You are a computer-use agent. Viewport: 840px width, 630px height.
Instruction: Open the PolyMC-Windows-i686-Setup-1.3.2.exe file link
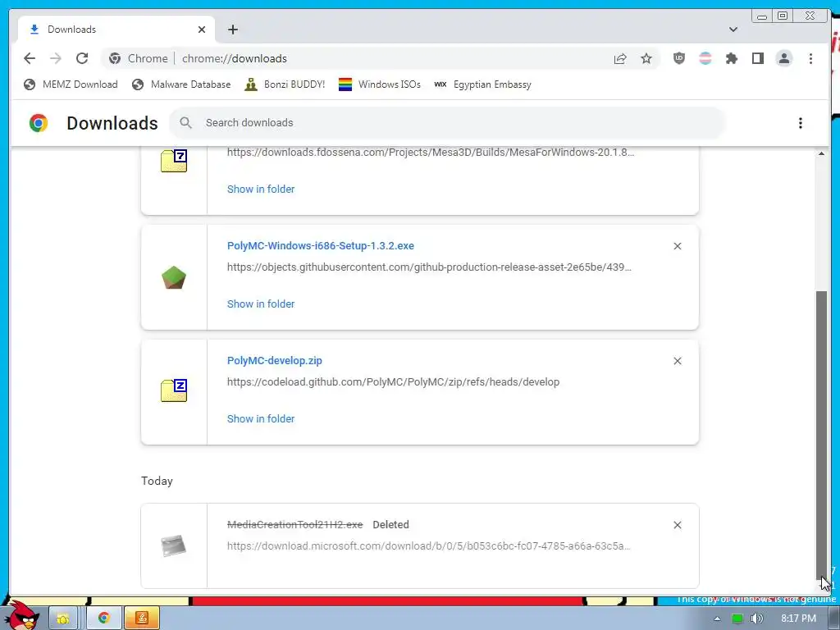point(321,246)
